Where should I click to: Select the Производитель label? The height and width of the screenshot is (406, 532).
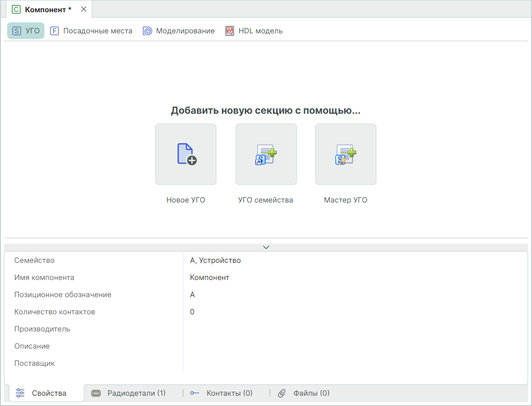pyautogui.click(x=42, y=329)
